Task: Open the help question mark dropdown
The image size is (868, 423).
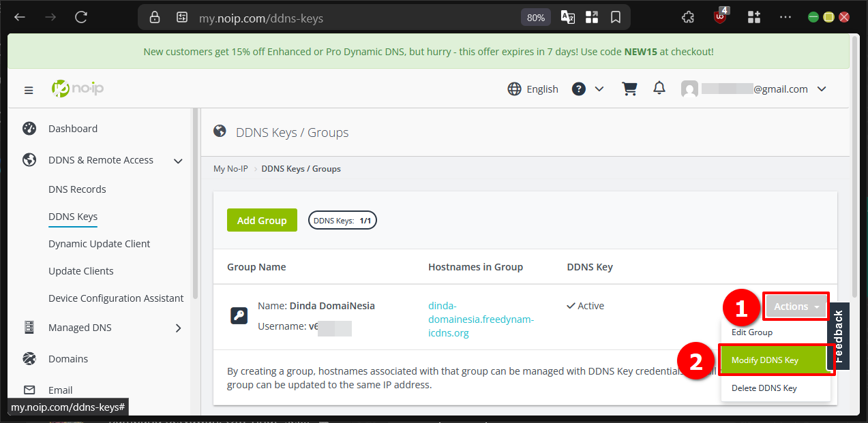Action: (x=588, y=89)
